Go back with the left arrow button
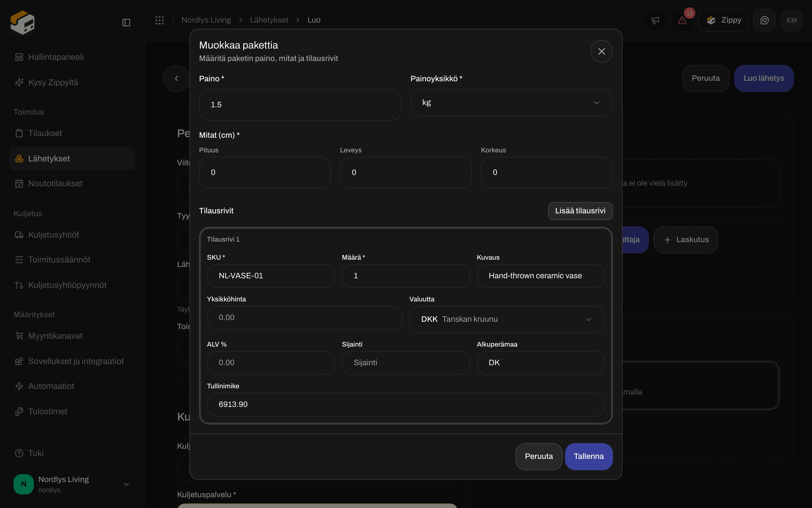Image resolution: width=812 pixels, height=508 pixels. [x=176, y=78]
